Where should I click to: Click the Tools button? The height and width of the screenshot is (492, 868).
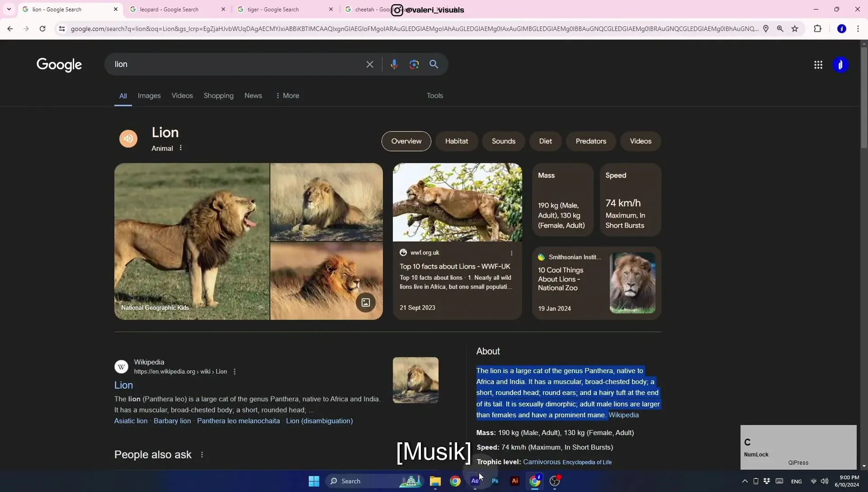[435, 95]
